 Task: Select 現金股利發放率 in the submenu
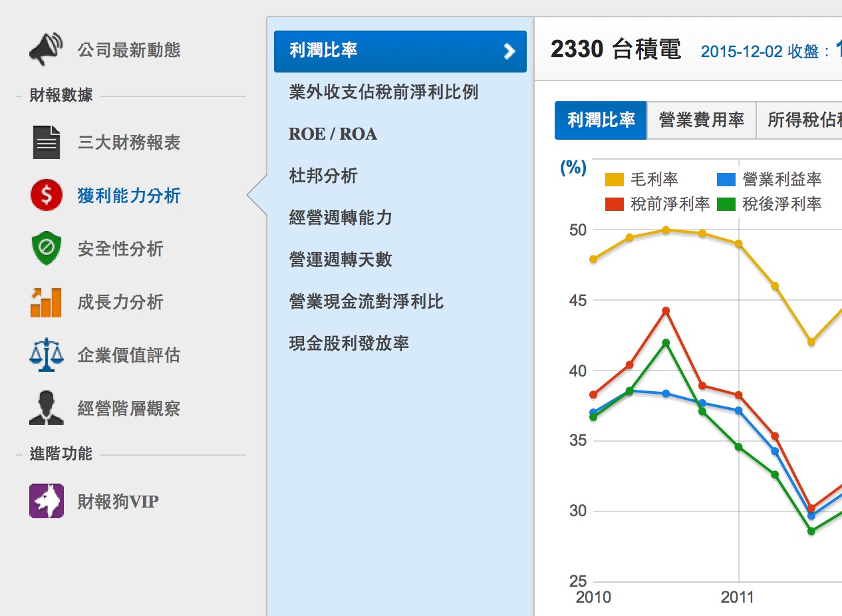349,344
